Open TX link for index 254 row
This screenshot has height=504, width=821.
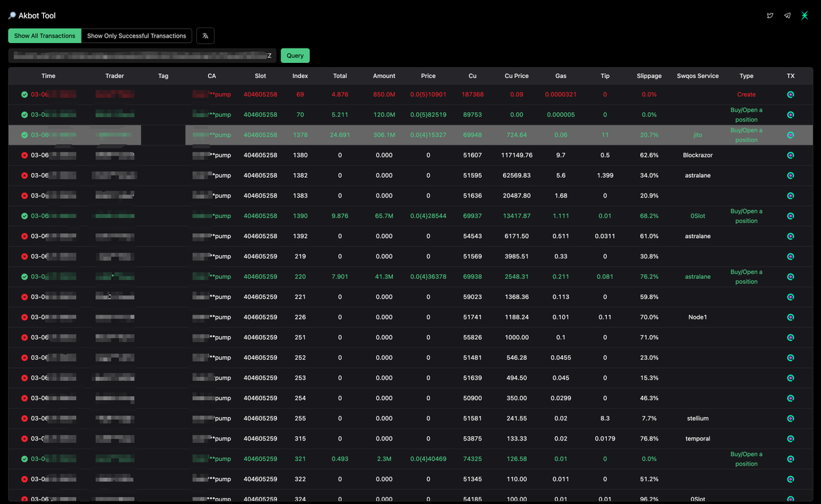[x=790, y=398]
